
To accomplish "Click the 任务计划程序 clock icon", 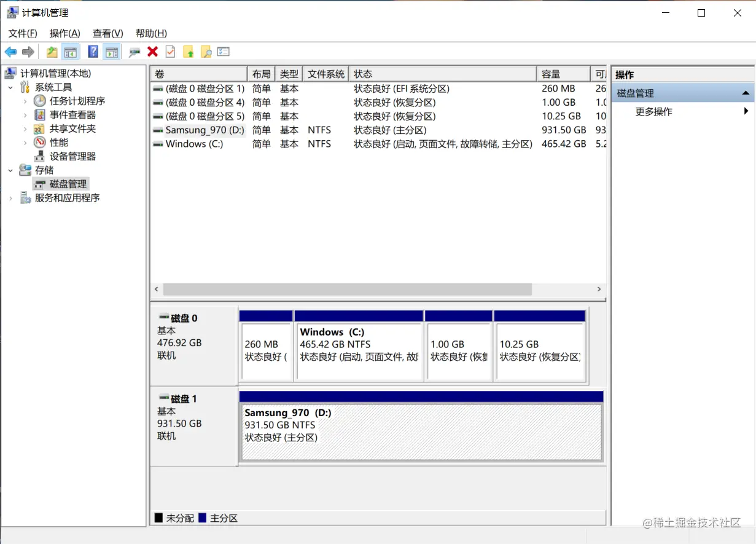I will pos(40,101).
